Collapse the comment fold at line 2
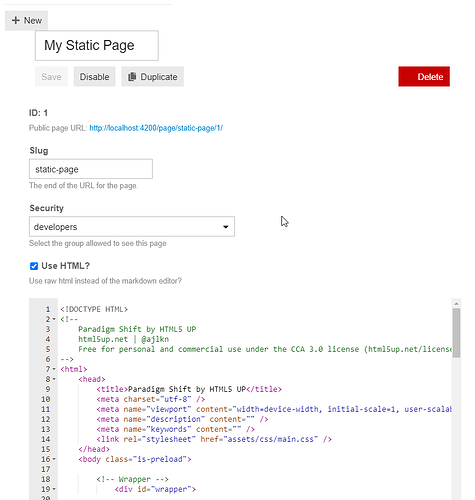Image resolution: width=475 pixels, height=500 pixels. click(x=54, y=319)
